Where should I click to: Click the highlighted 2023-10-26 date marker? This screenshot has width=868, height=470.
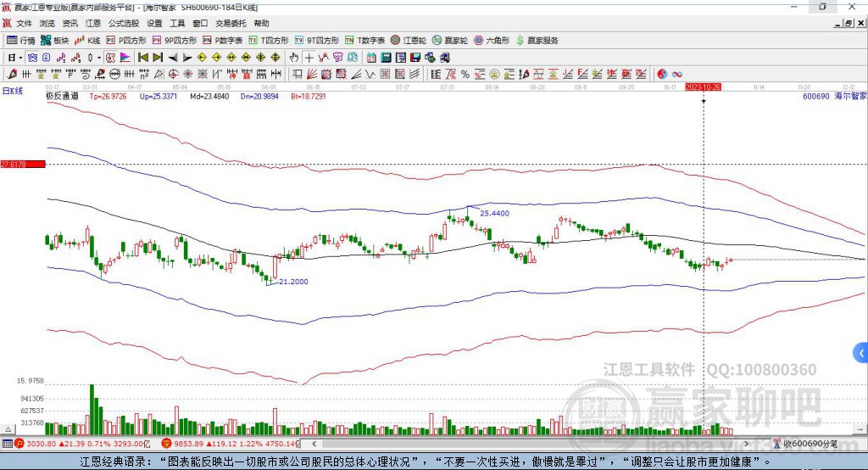[703, 87]
